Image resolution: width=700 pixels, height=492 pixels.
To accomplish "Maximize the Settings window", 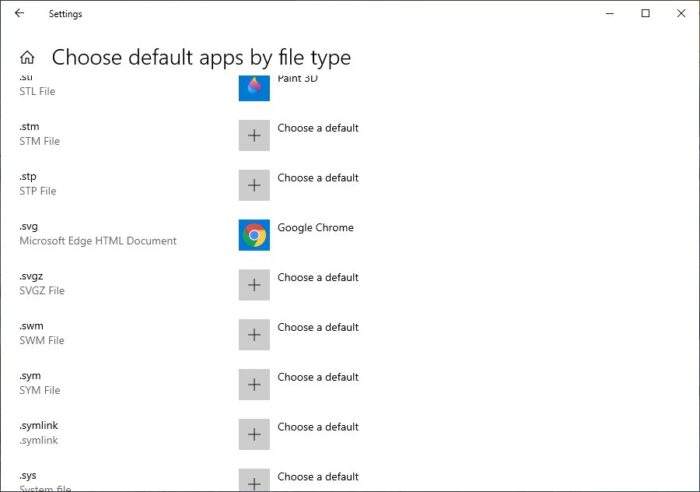I will point(646,13).
